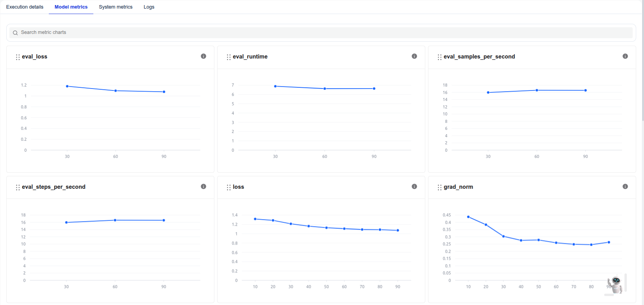This screenshot has height=305, width=644.
Task: Click the eval_steps_per_second info icon
Action: [203, 186]
